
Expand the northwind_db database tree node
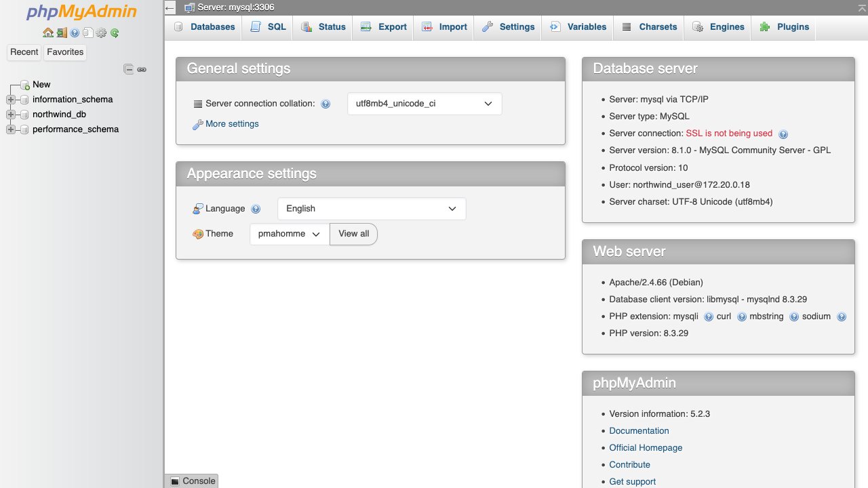[11, 115]
